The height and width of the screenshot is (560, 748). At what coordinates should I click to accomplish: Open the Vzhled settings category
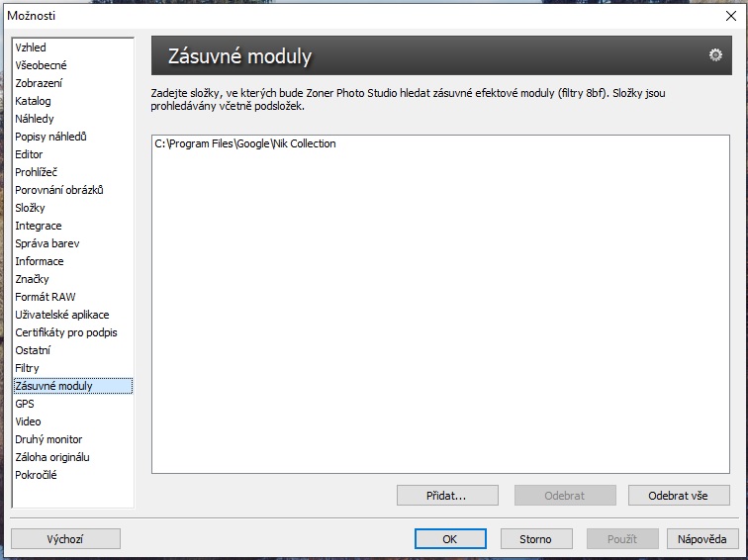31,47
